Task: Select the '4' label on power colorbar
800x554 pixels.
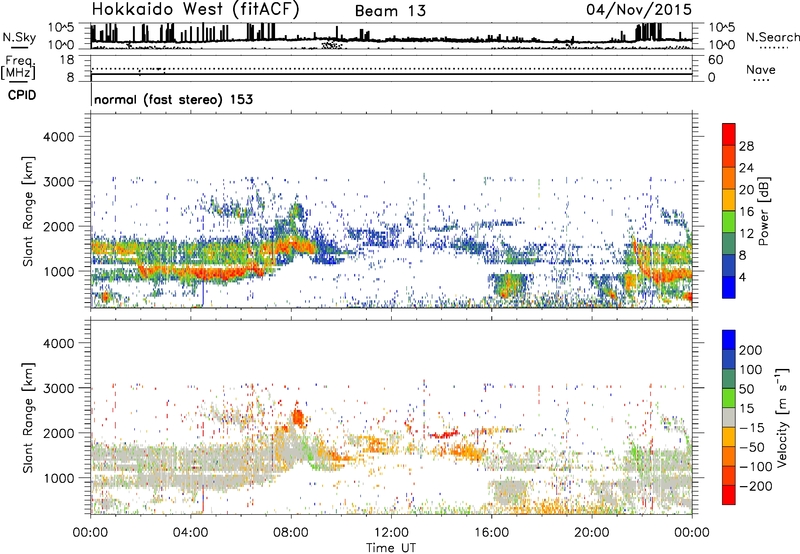Action: (x=743, y=277)
